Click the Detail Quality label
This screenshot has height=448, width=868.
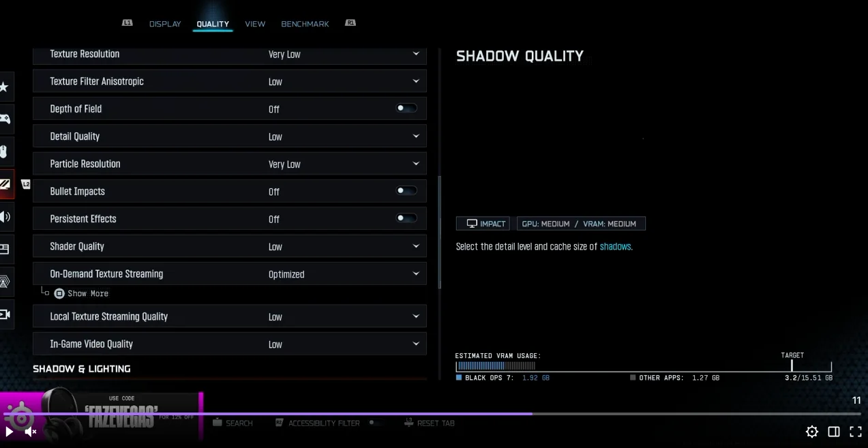(75, 136)
